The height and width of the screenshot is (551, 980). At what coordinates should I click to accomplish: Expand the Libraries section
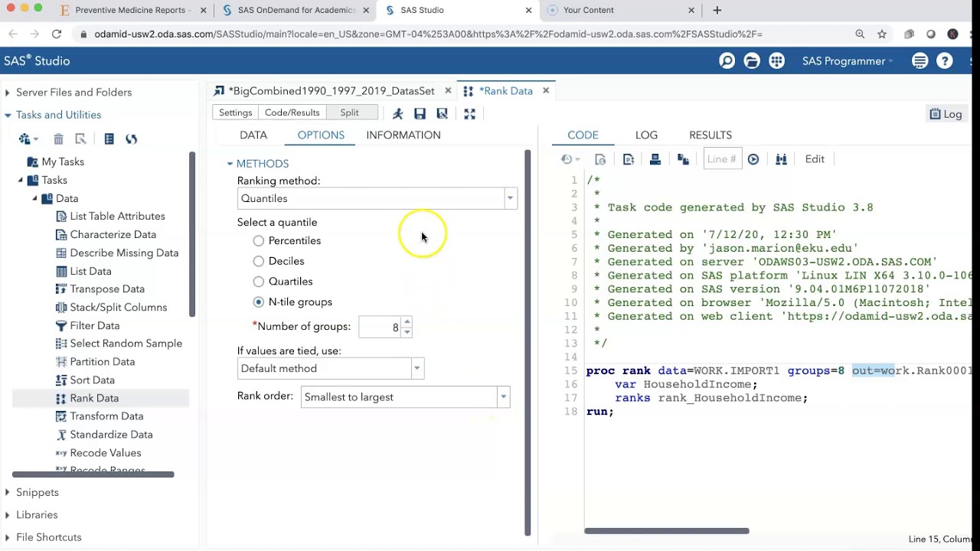coord(8,514)
